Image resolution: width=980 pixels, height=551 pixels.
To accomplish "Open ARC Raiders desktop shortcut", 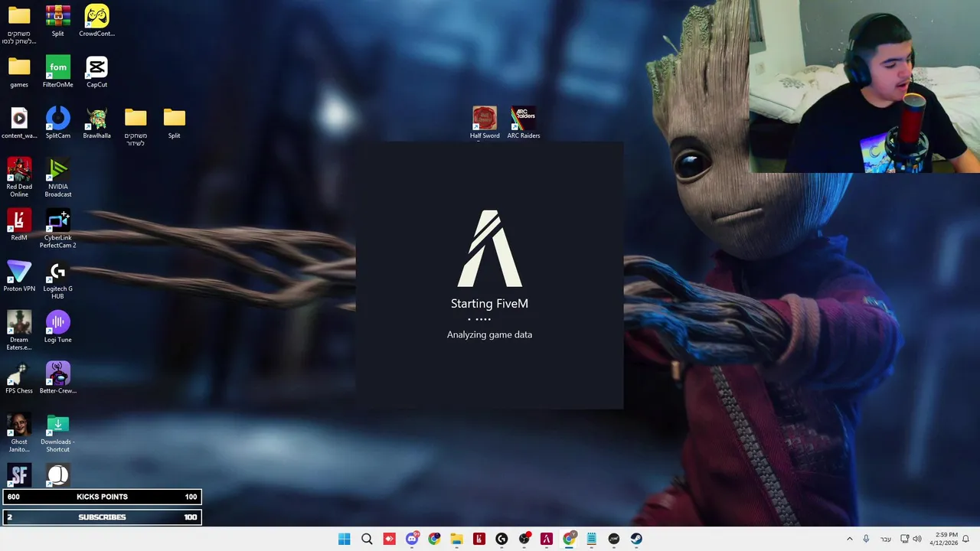I will 524,123.
